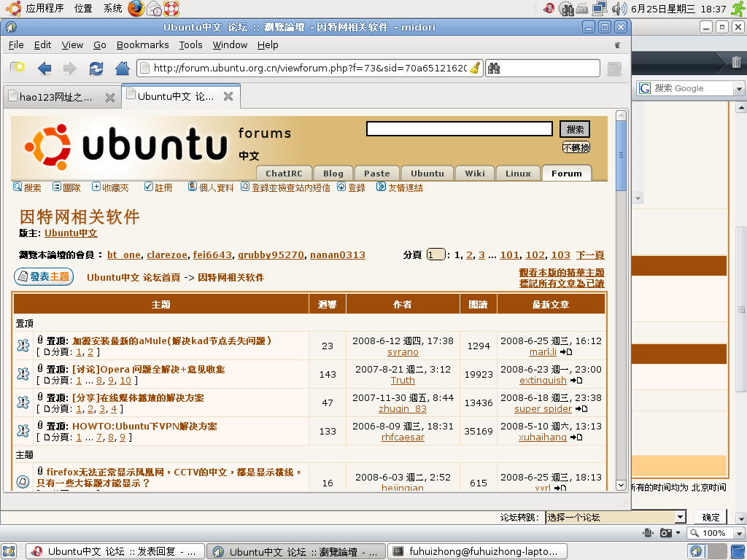Screen dimensions: 747x560
Task: Click the network monitor tray icon
Action: coord(600,8)
